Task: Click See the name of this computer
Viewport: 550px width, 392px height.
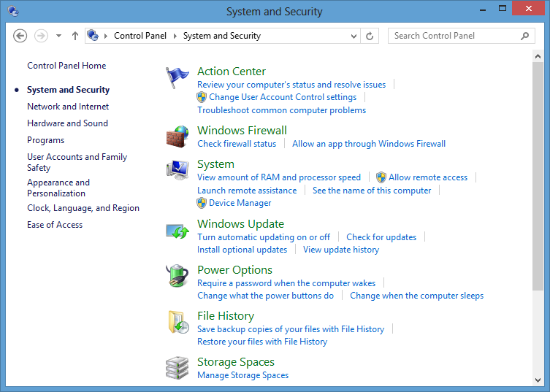Action: (x=372, y=191)
